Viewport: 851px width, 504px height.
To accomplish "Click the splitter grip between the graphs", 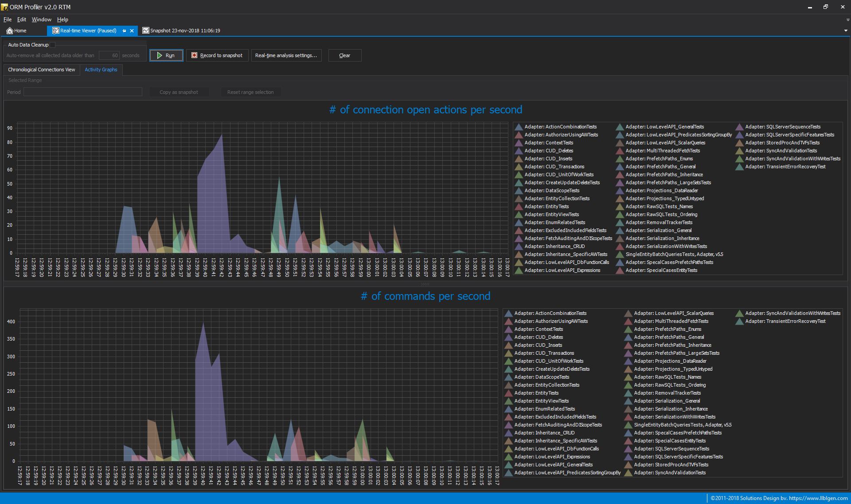I will (425, 284).
